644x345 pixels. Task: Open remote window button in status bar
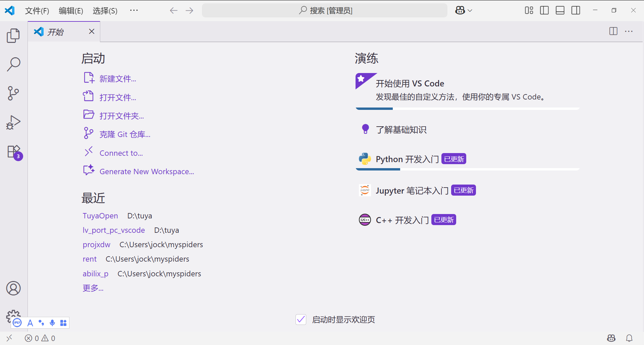pos(9,338)
